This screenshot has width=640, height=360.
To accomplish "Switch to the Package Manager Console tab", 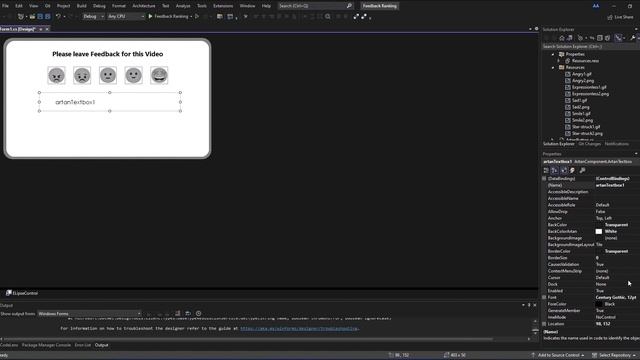I will [46, 345].
